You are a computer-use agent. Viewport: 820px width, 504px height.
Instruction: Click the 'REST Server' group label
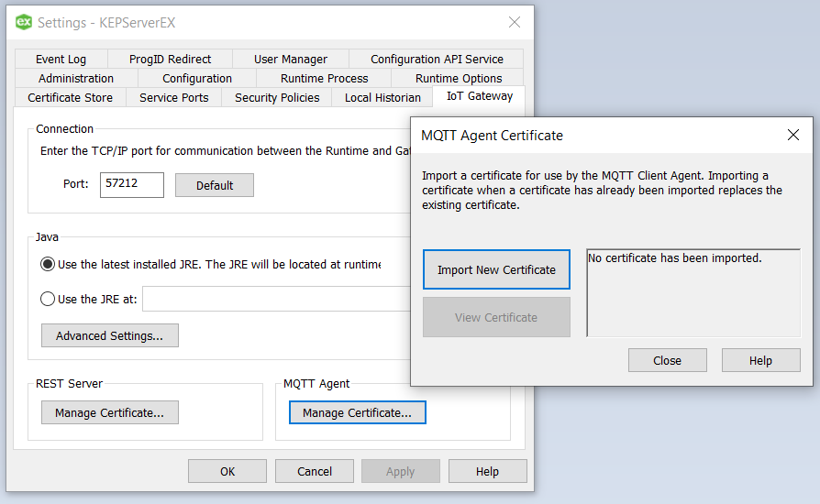(x=69, y=383)
